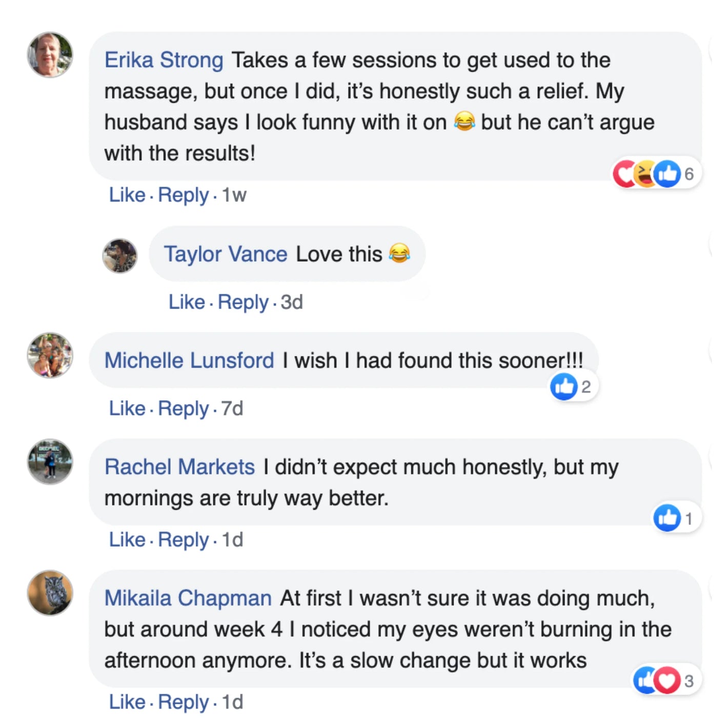The width and height of the screenshot is (728, 728).
Task: Click like reaction icon on Rachel Markets' comment
Action: point(667,518)
